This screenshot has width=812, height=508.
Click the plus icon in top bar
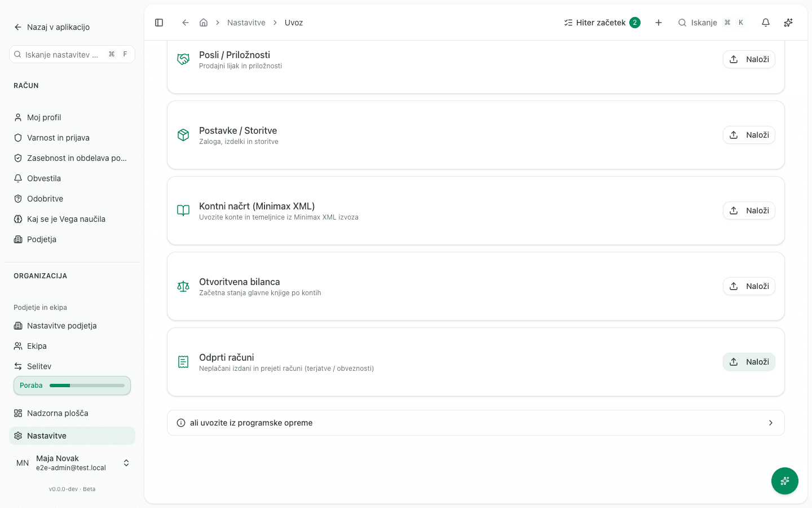pyautogui.click(x=659, y=23)
